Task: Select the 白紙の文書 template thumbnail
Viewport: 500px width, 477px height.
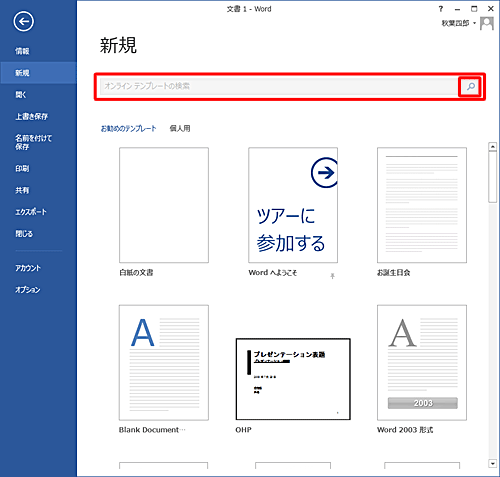Action: [x=164, y=205]
